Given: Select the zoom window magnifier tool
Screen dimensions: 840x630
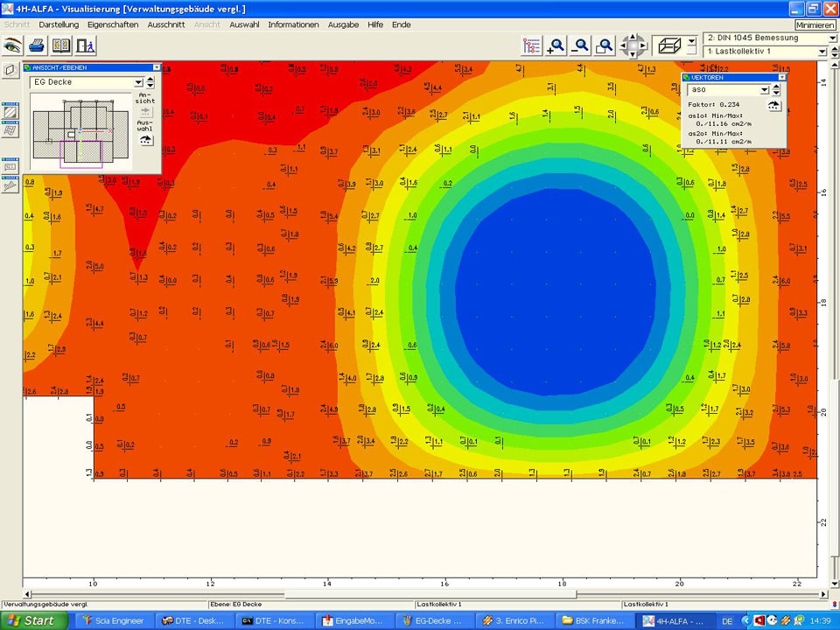Looking at the screenshot, I should (x=604, y=45).
